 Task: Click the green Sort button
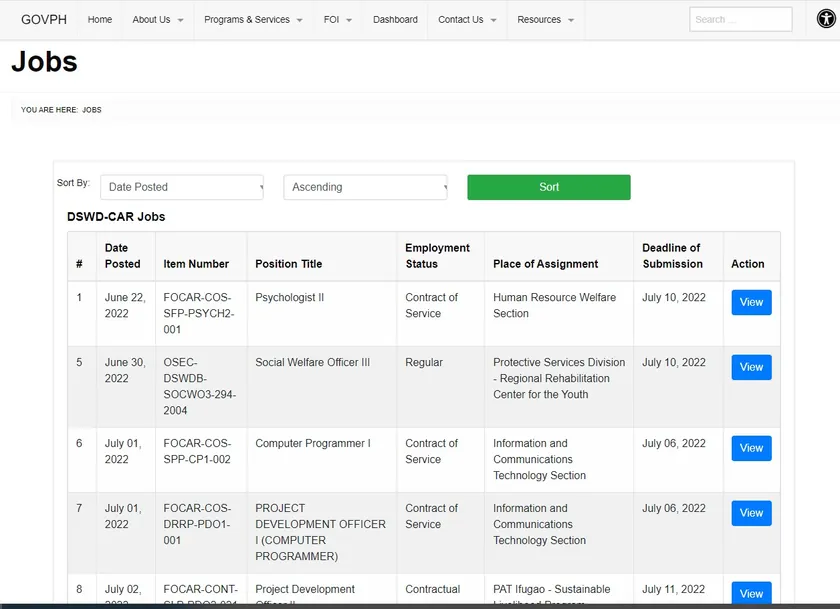point(549,187)
